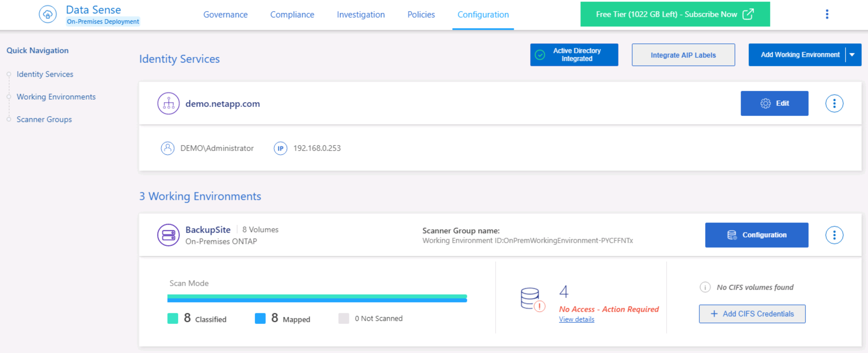Click the Scanner Group name label
868x353 pixels.
coord(461,231)
